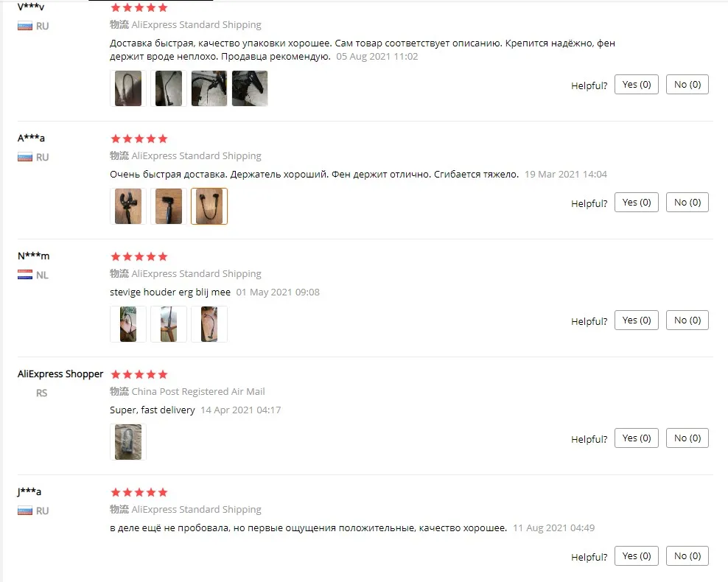Mark A***a's review helpful with Yes

click(x=636, y=203)
